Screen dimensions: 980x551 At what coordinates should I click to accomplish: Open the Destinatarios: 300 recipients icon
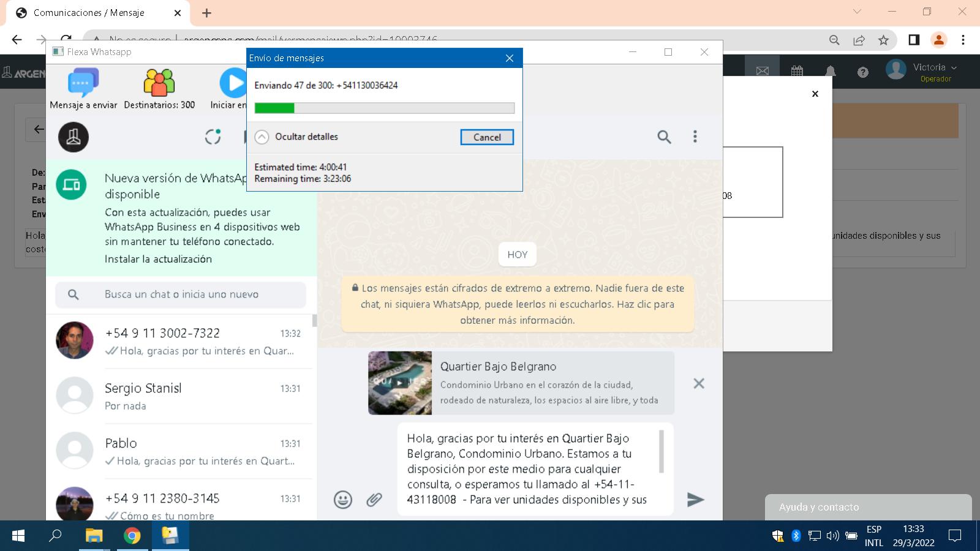[x=159, y=89]
